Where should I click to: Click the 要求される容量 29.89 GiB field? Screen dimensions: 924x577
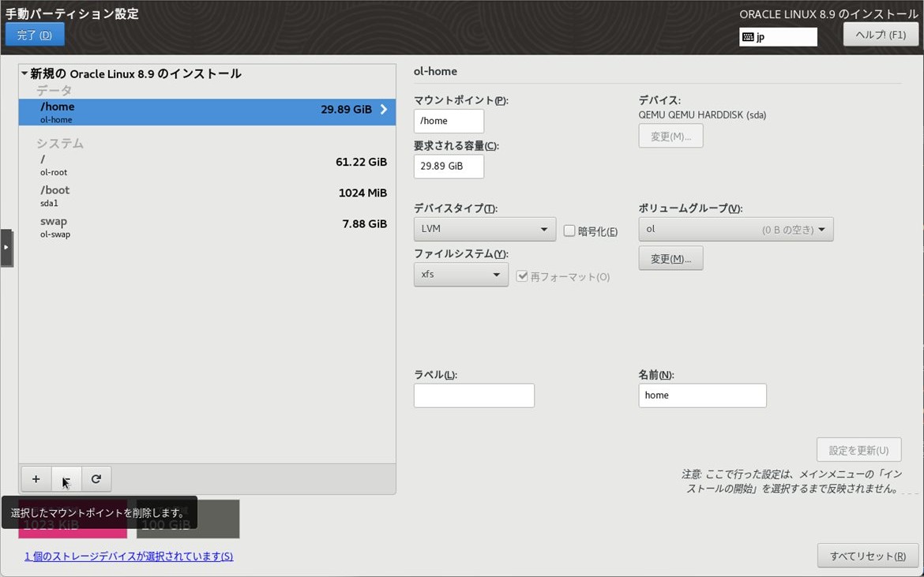[449, 166]
